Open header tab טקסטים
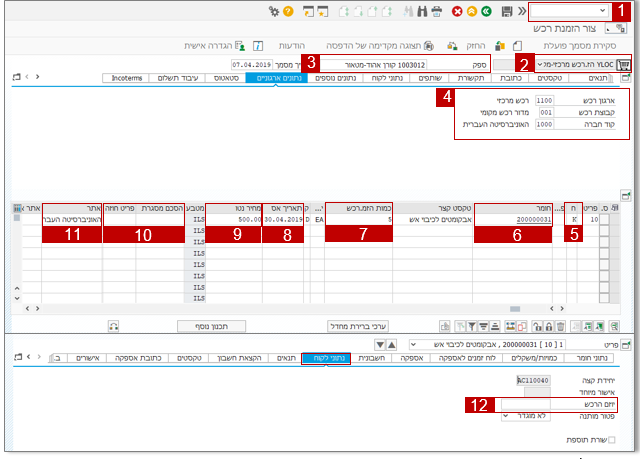 (x=549, y=78)
